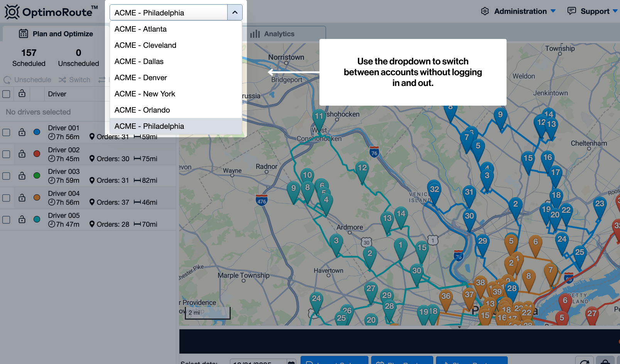
Task: Check the Driver 002 checkbox
Action: [6, 154]
